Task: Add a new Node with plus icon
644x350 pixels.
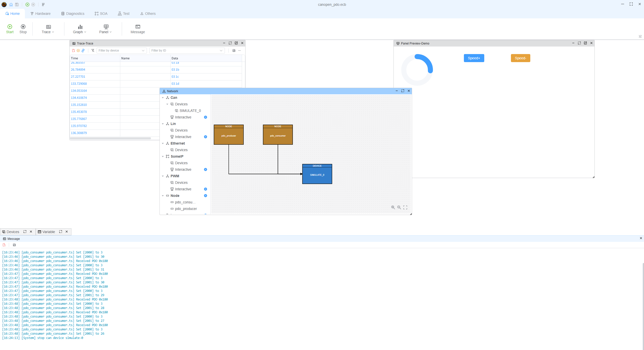Action: [x=206, y=196]
